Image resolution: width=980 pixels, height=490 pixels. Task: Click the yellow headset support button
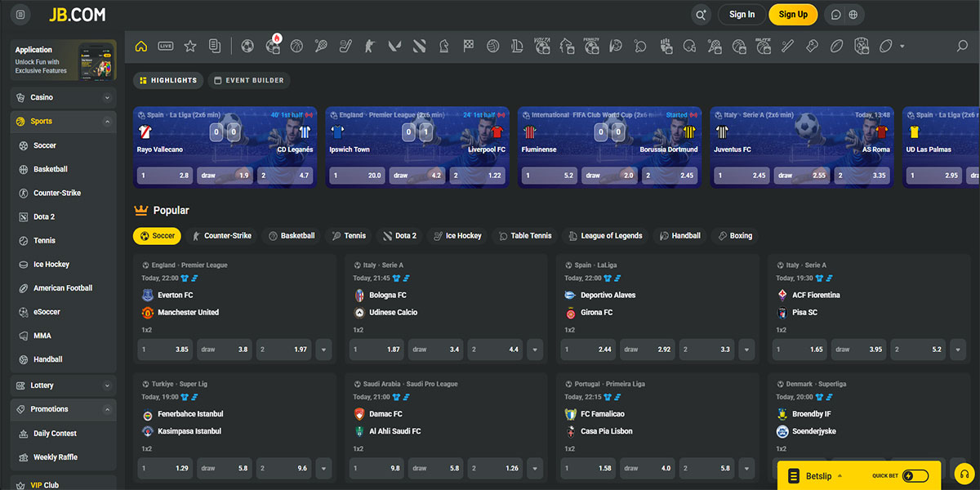[x=964, y=474]
